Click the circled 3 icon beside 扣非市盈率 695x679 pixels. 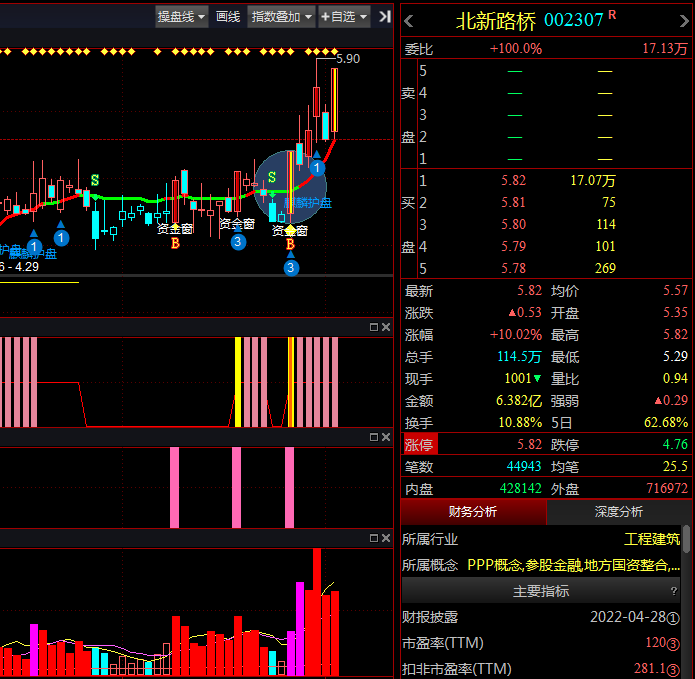(673, 670)
